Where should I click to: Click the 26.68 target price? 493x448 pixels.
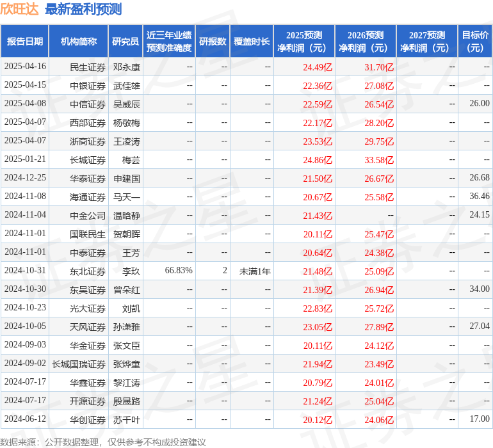(x=480, y=178)
